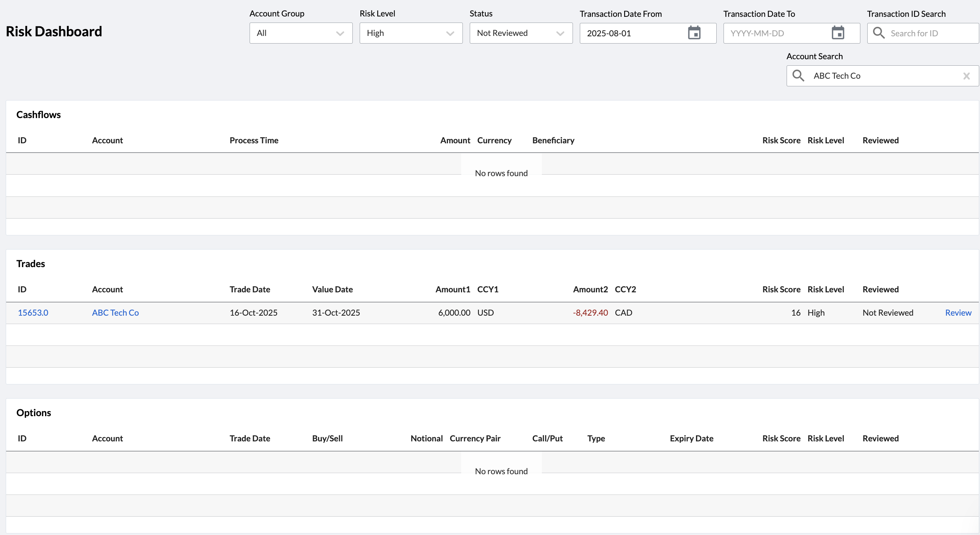Open the Risk Level dropdown
Viewport: 980px width, 535px height.
[411, 33]
